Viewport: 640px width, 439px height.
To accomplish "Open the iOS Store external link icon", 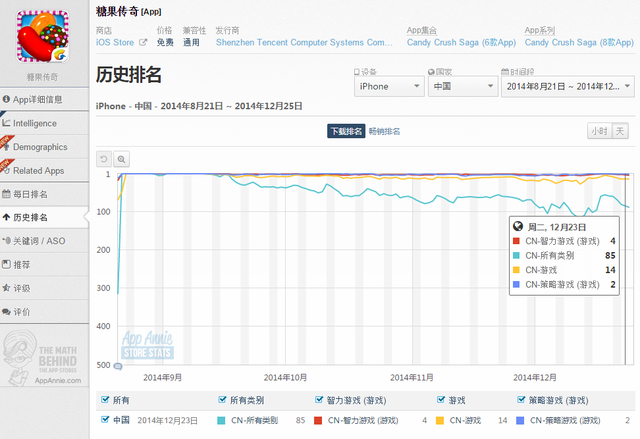I will [x=143, y=42].
